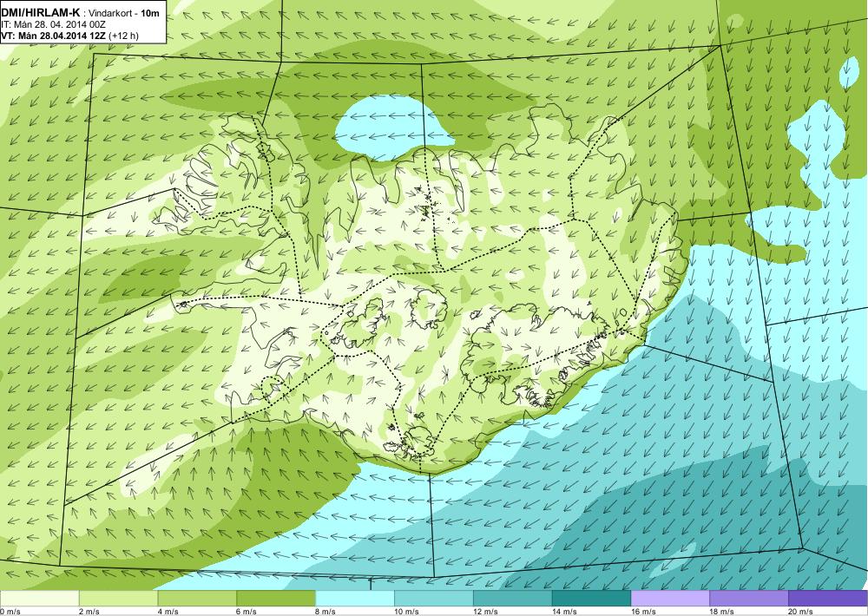Viewport: 868px width, 616px height.
Task: Click the 10–12 m/s turquoise legend swatch
Action: click(433, 599)
